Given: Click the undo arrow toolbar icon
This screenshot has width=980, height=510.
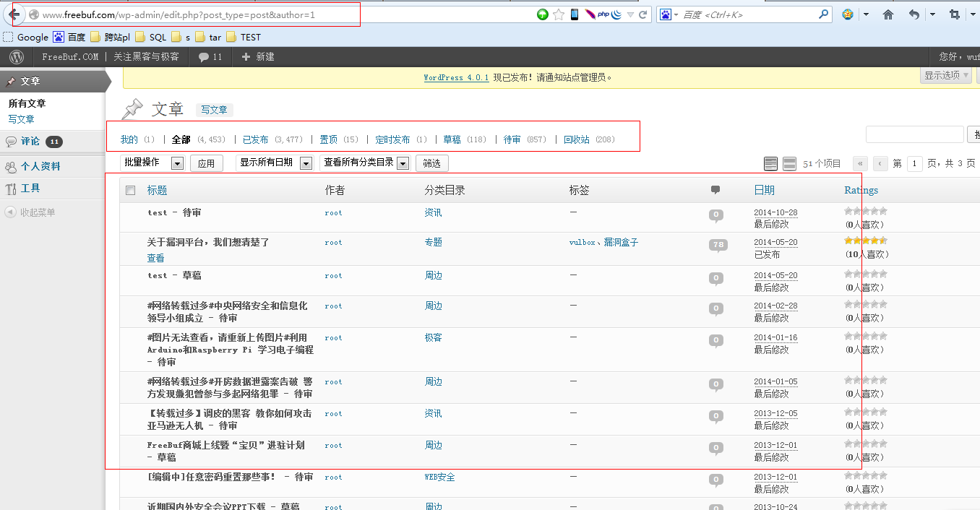Looking at the screenshot, I should pyautogui.click(x=914, y=14).
